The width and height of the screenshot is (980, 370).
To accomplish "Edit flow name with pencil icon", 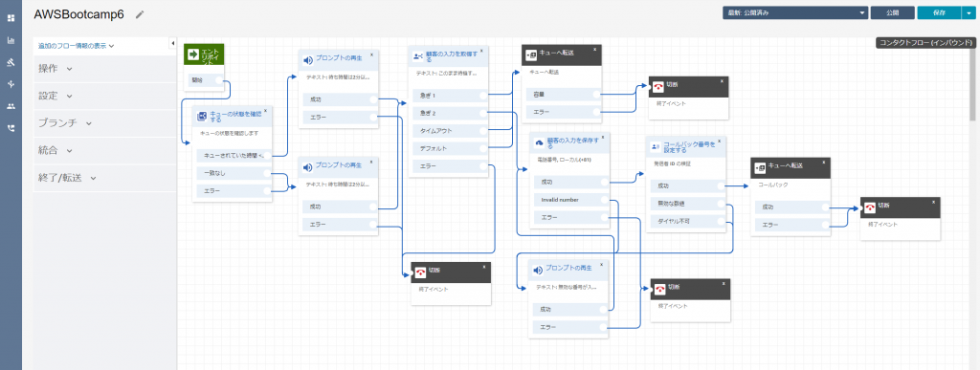I will (140, 13).
